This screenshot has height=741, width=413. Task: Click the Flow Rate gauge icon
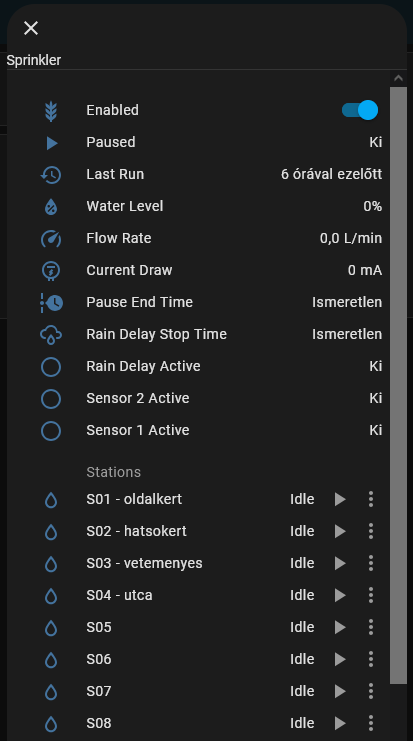coord(51,239)
